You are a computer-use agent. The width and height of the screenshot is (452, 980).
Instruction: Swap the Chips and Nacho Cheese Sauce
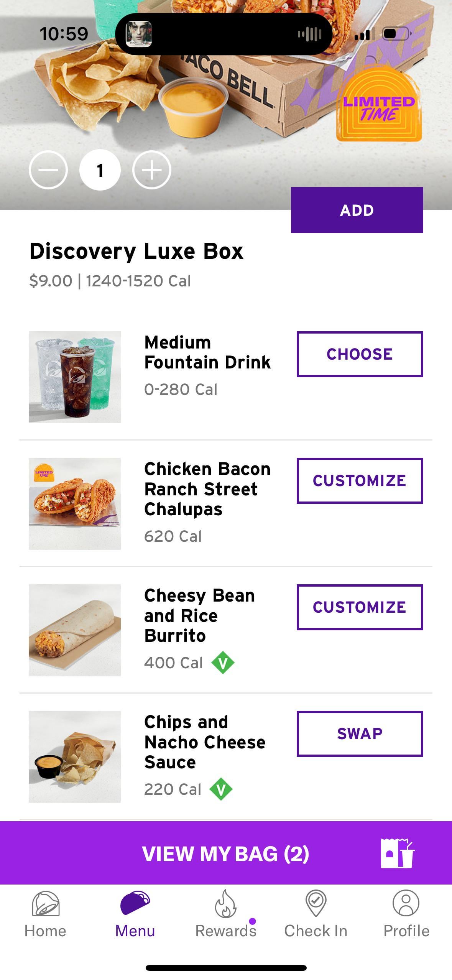click(x=359, y=733)
